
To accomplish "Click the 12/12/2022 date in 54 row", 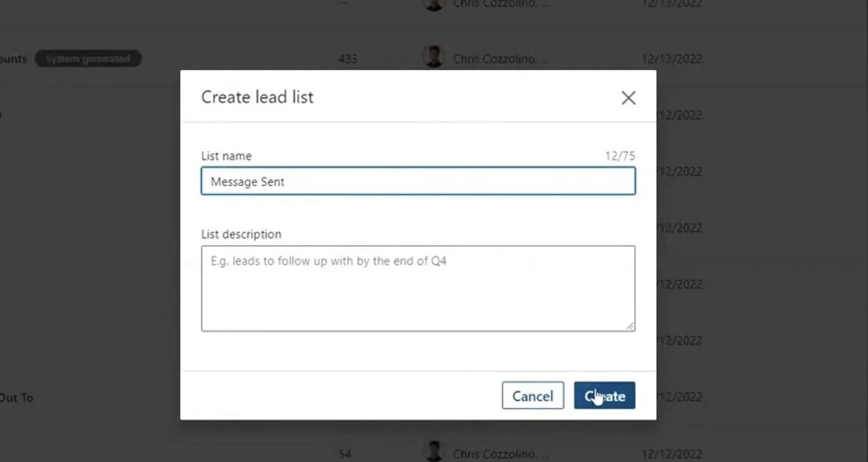I will tap(672, 454).
